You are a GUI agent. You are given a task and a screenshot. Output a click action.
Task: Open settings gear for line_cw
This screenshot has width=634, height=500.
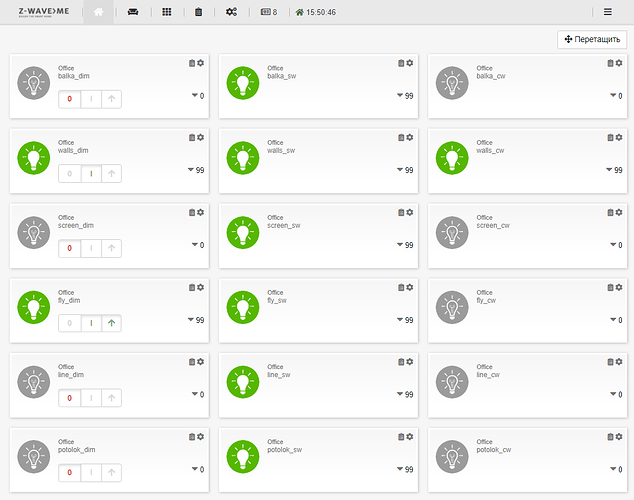pos(619,362)
